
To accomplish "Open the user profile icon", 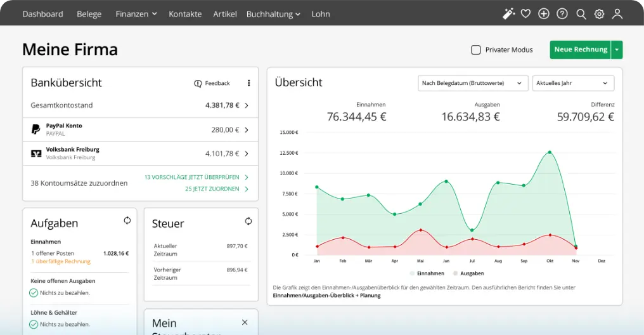I will tap(617, 14).
